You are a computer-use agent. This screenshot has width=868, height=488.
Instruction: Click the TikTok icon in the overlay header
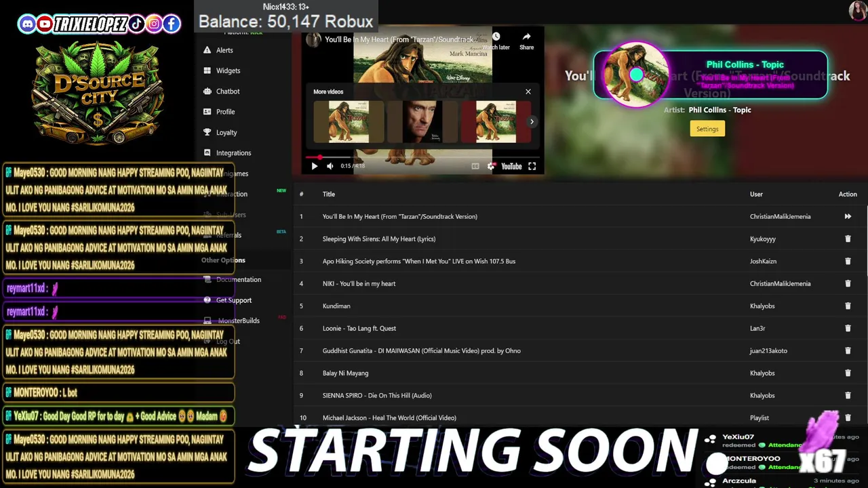pos(136,24)
